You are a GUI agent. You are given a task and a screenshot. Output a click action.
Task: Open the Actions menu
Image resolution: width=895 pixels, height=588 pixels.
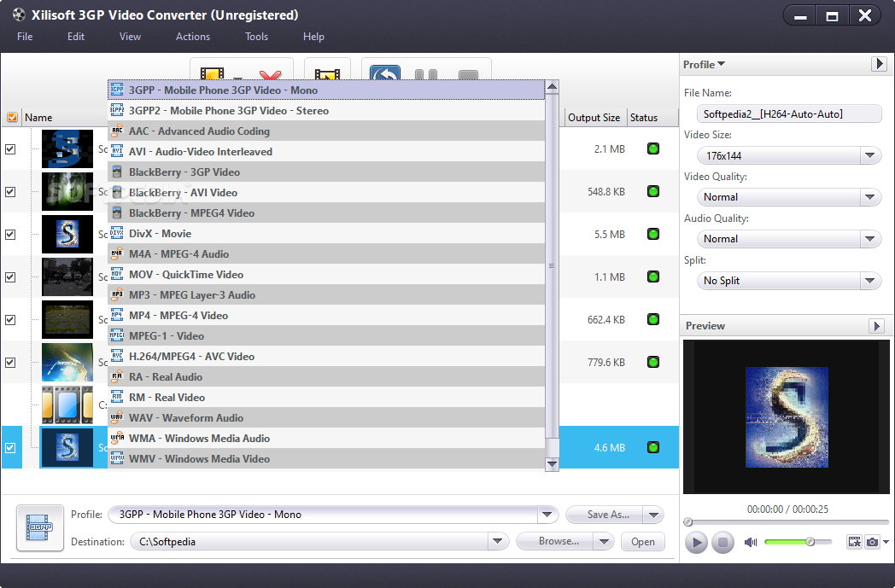[193, 37]
